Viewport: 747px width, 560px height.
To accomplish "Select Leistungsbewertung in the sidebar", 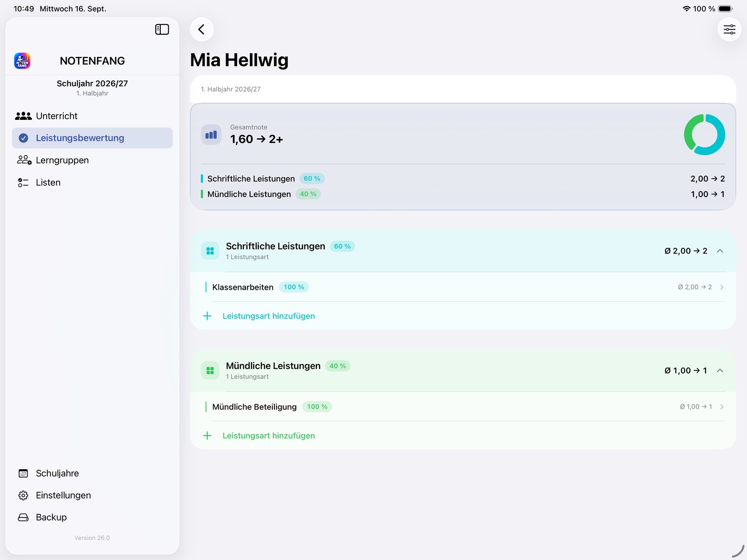I will [92, 138].
